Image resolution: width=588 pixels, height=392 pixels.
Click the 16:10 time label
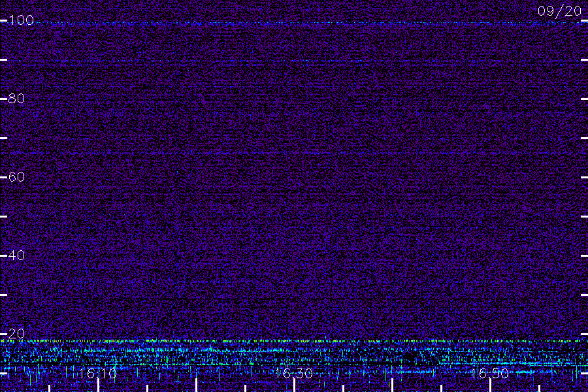98,374
